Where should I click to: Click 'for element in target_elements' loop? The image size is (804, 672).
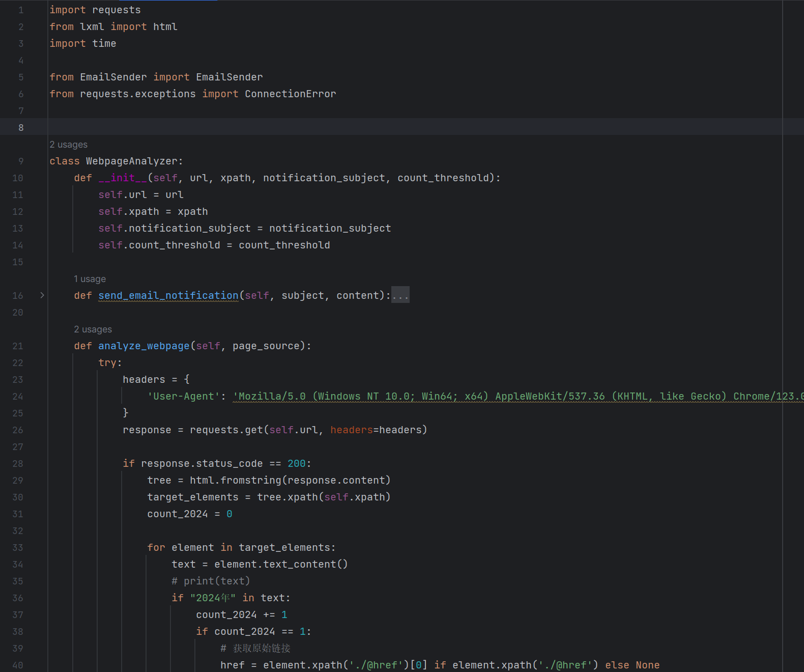[x=242, y=547]
